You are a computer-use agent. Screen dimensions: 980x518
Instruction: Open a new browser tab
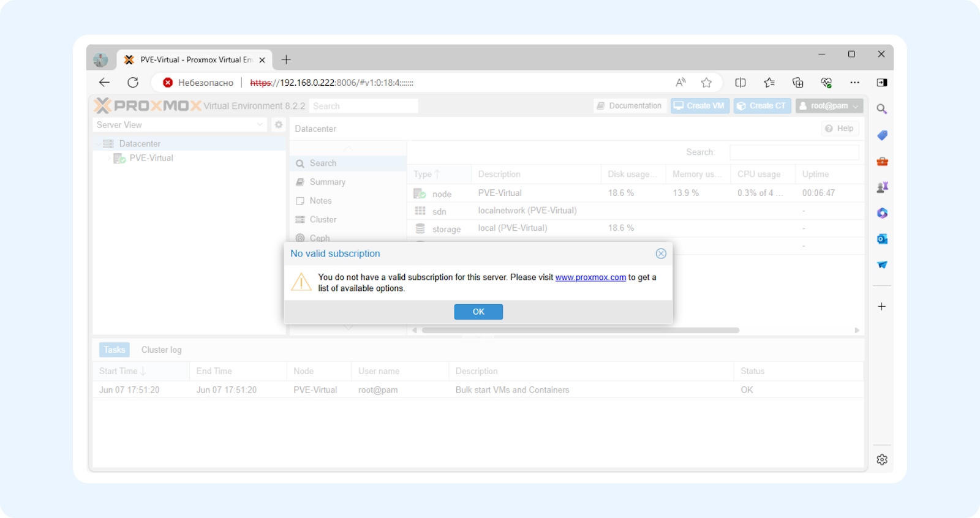click(286, 59)
